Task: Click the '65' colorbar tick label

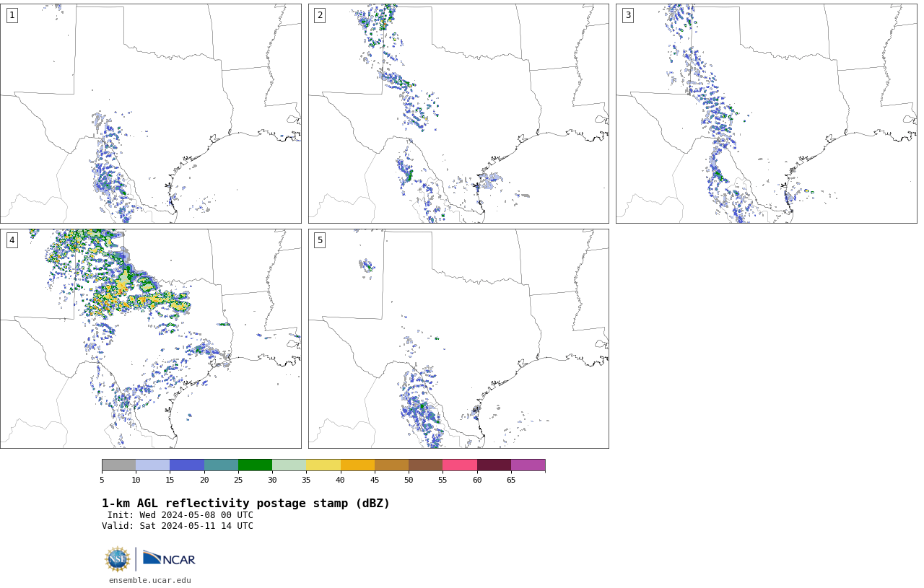Action: 511,480
